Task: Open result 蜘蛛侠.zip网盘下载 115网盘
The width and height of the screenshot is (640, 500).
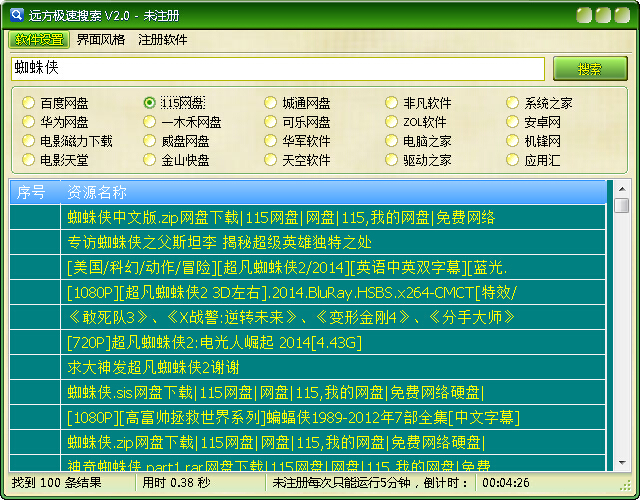Action: [x=307, y=442]
